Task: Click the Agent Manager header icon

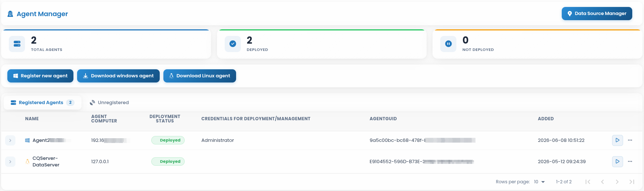Action: (x=10, y=14)
